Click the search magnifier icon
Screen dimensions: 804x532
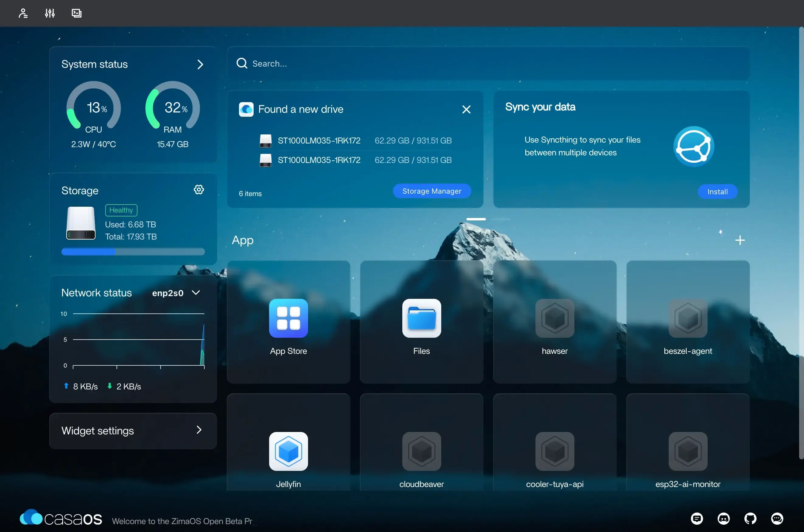(x=242, y=64)
